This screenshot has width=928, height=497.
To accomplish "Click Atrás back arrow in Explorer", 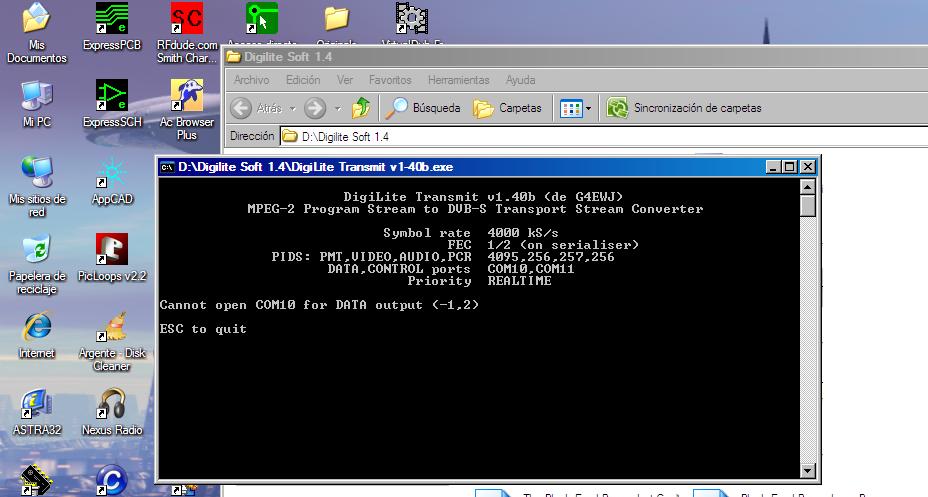I will [x=241, y=108].
